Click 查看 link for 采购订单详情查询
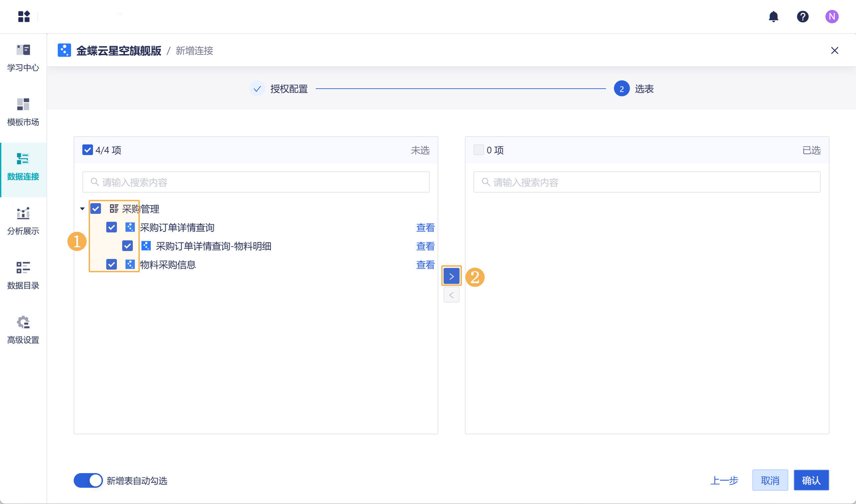This screenshot has width=856, height=504. (x=425, y=227)
